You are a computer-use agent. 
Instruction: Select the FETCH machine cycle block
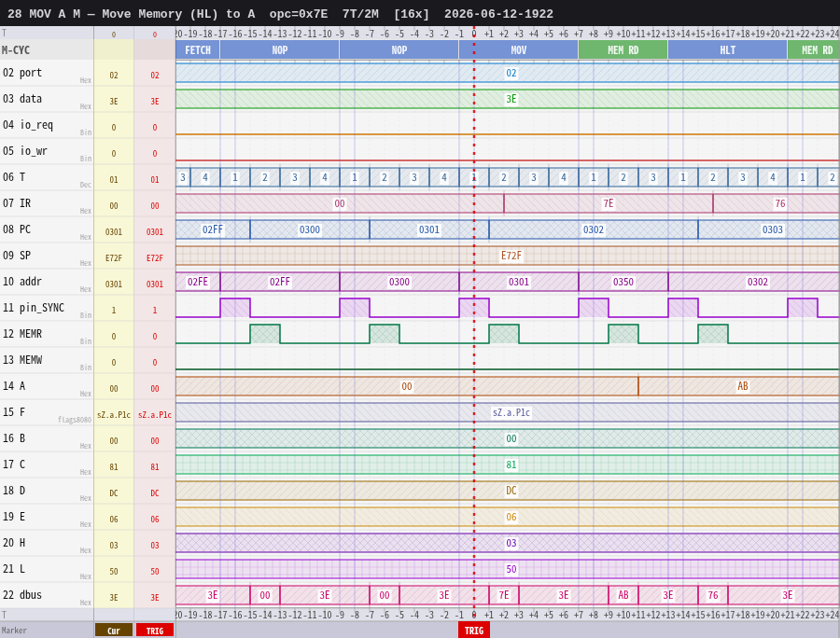pos(198,50)
